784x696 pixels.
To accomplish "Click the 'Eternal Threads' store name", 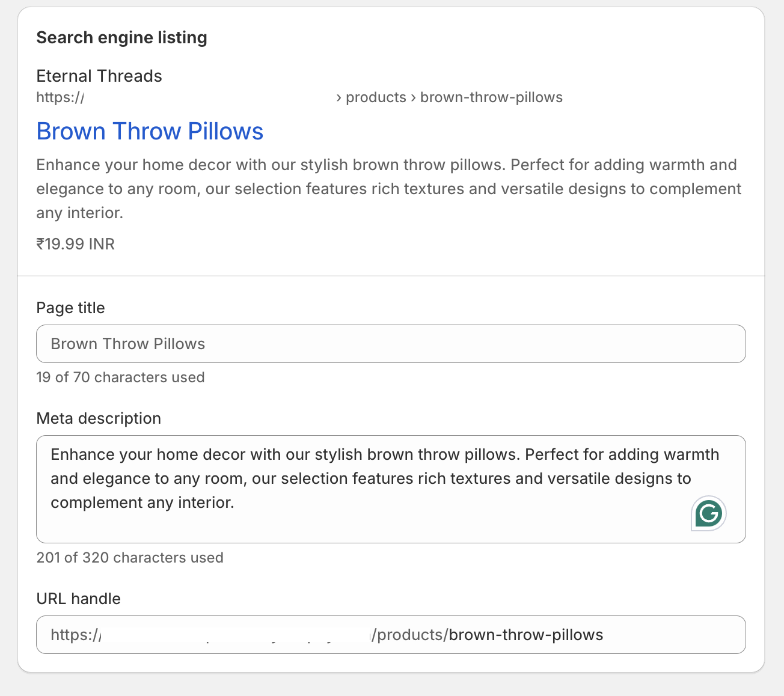I will pos(99,76).
